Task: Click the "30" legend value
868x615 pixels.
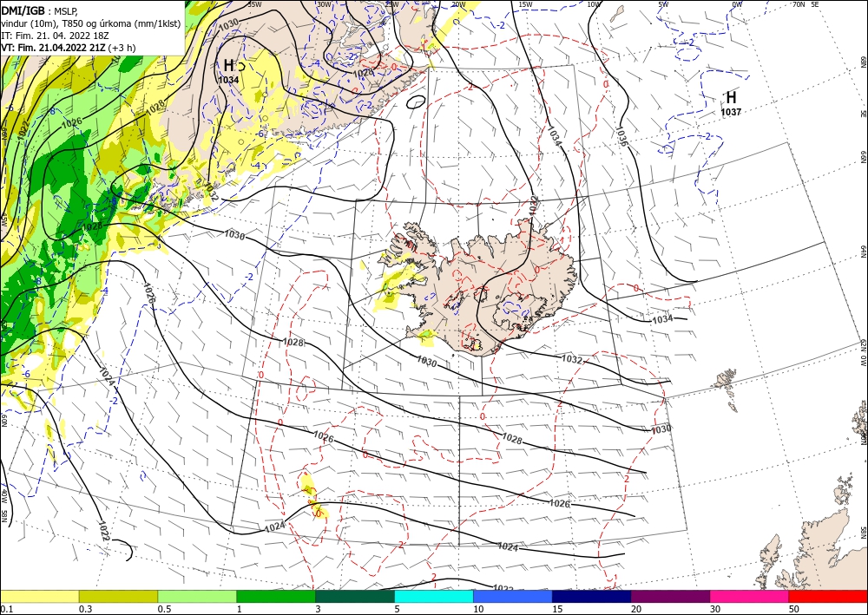Action: click(x=715, y=609)
